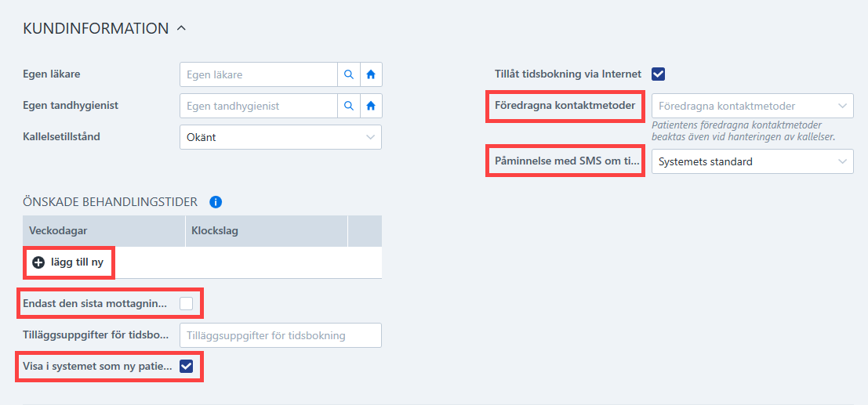The image size is (868, 405).
Task: Check Endast den sista mottagningstiden checkbox
Action: click(x=186, y=303)
